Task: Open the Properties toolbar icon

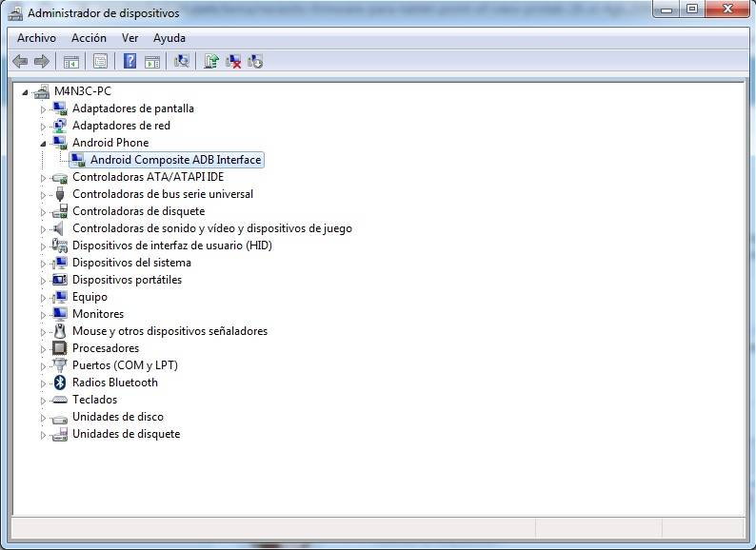Action: (100, 61)
